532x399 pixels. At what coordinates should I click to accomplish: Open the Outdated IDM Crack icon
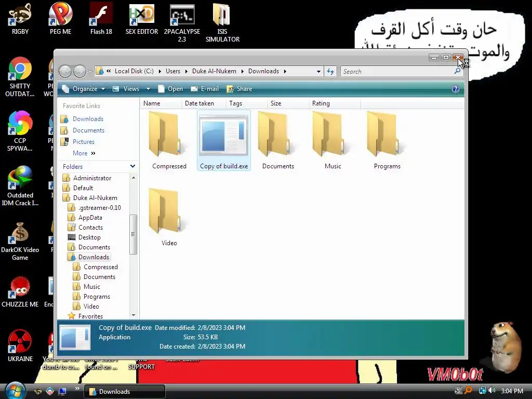(20, 185)
